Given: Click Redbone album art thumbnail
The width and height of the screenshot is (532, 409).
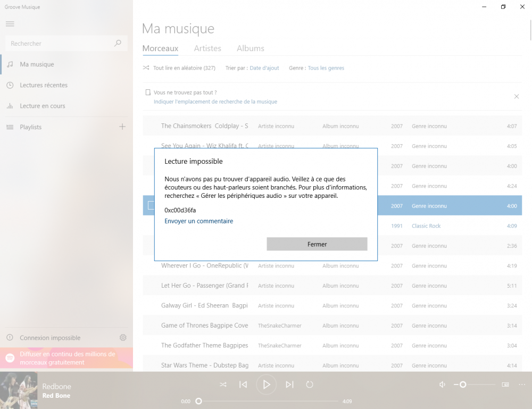Looking at the screenshot, I should (x=19, y=390).
